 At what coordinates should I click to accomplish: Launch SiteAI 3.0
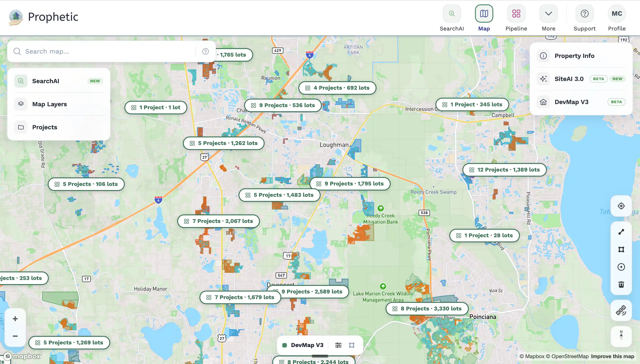[x=581, y=79]
